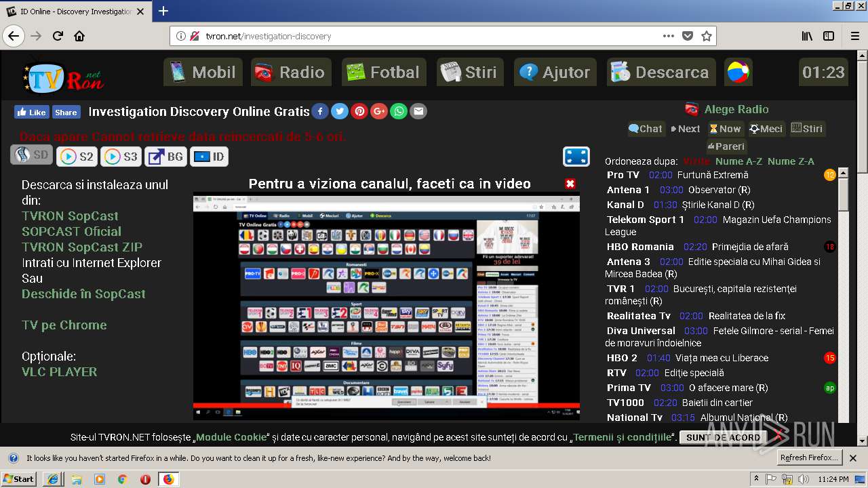The height and width of the screenshot is (488, 868).
Task: Open the Pocket save icon
Action: 688,36
